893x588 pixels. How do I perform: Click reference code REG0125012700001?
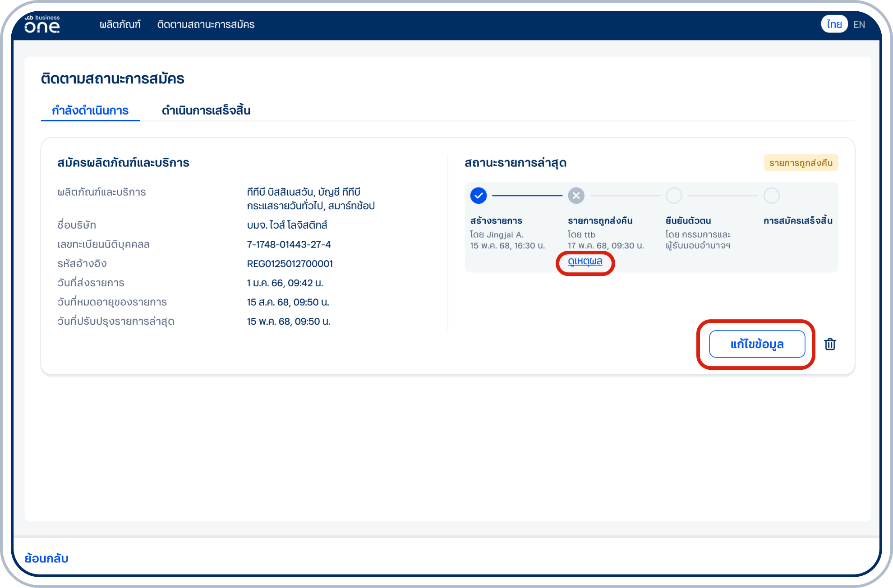click(290, 264)
